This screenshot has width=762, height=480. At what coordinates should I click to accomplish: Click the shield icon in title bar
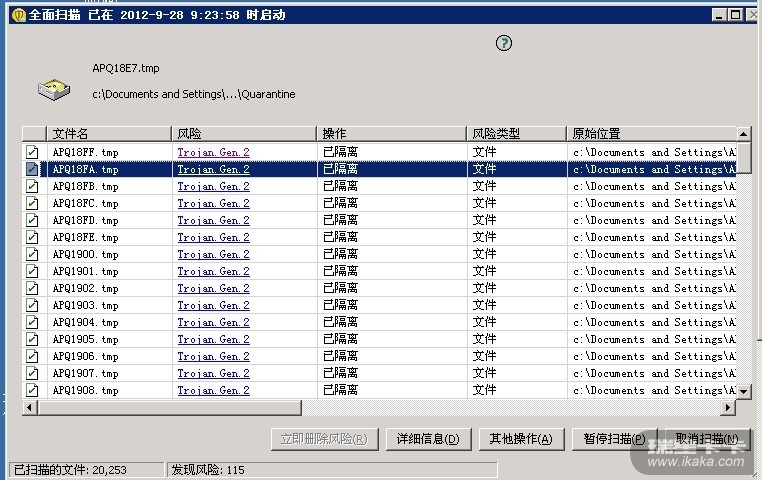(x=18, y=15)
